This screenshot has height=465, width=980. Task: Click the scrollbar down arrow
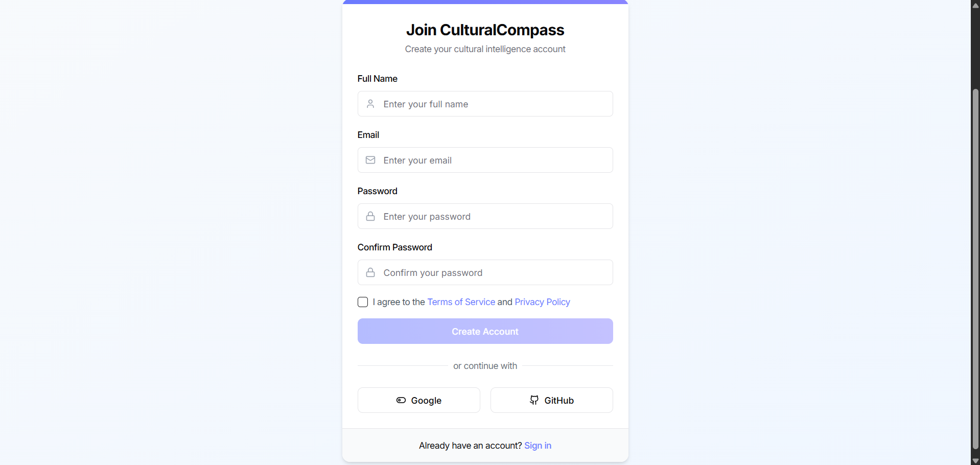coord(975,460)
